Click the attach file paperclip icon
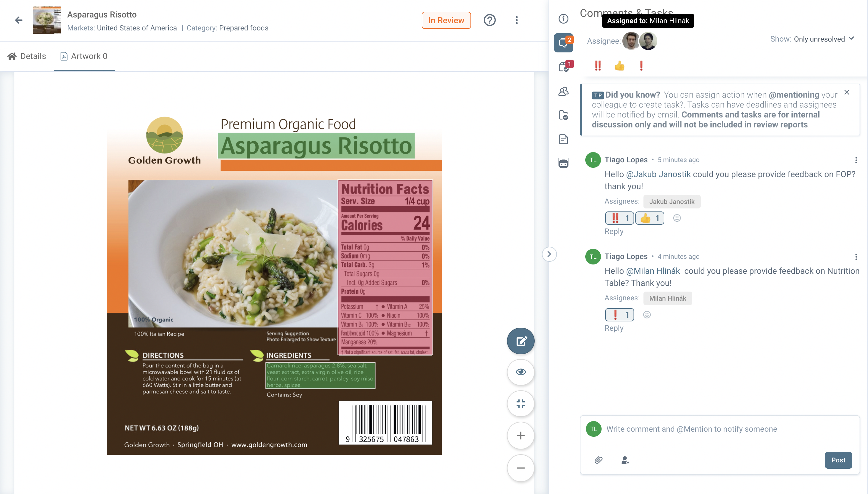 pyautogui.click(x=599, y=460)
